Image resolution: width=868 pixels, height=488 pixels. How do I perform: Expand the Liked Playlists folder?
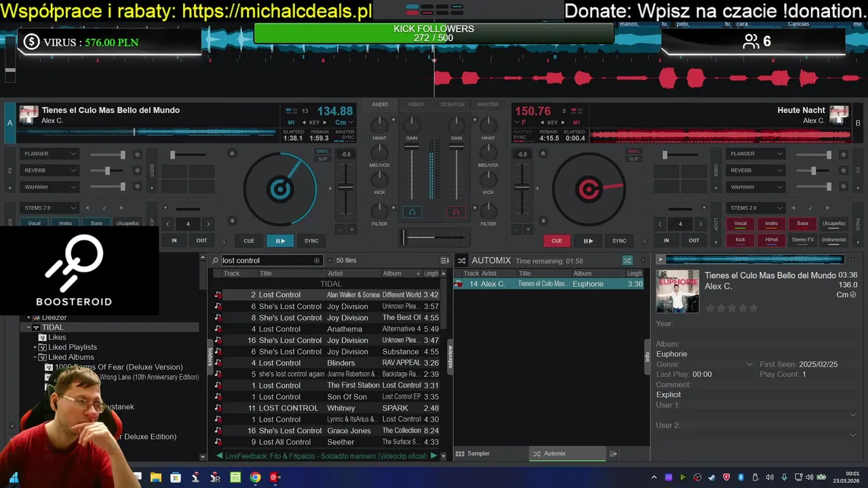coord(35,347)
